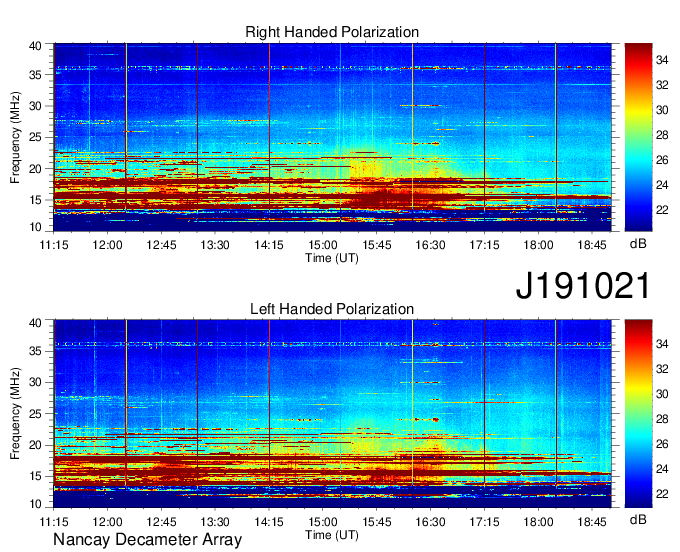The width and height of the screenshot is (680, 552).
Task: Click the "Right Handed Polarization" plot title
Action: [332, 32]
